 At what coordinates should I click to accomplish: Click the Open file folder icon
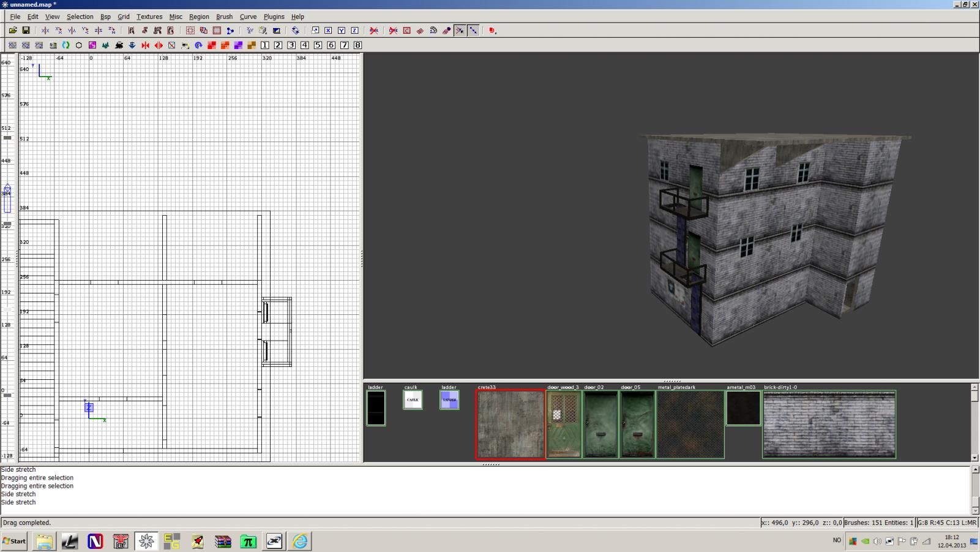(x=13, y=30)
